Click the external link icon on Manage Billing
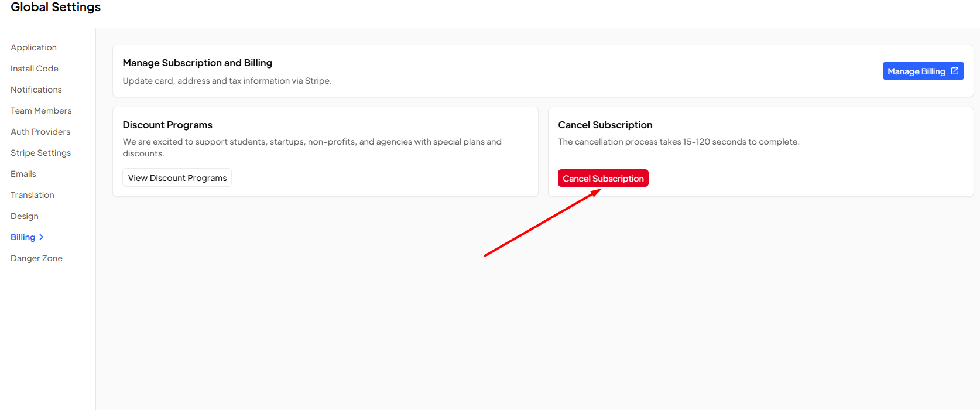The width and height of the screenshot is (980, 410). (955, 71)
